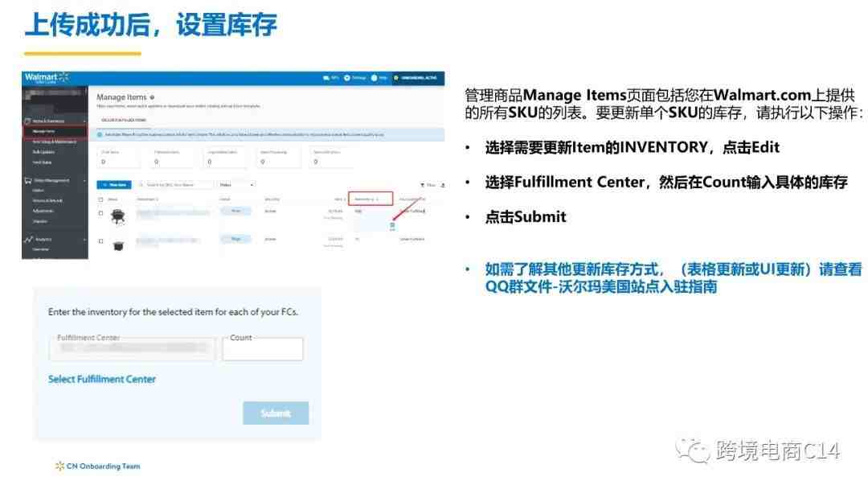Click the Walmart Seller Center logo
The image size is (868, 489).
click(47, 77)
